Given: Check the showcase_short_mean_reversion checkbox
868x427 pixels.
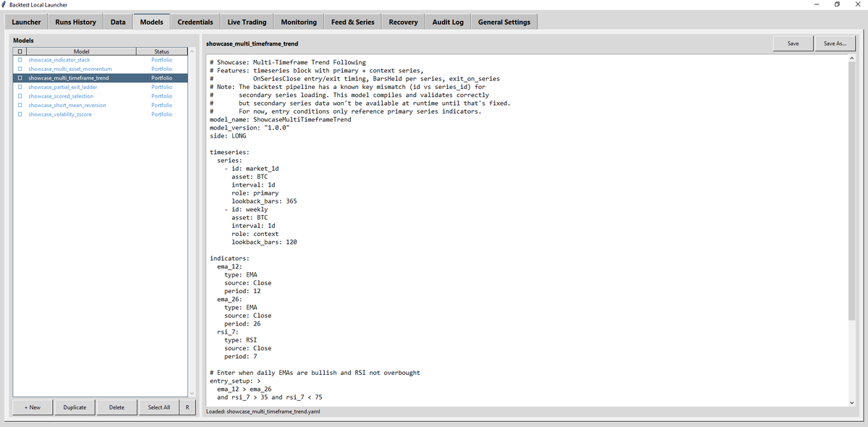Looking at the screenshot, I should 20,105.
